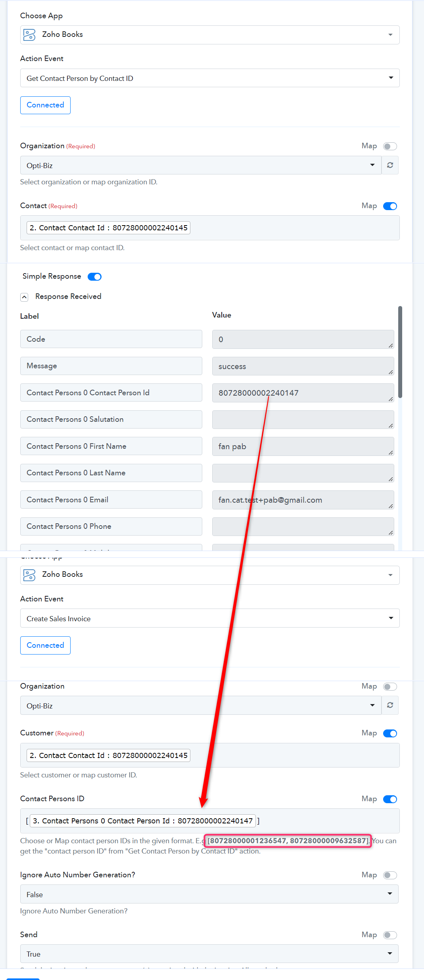Viewport: 424px width, 980px height.
Task: Turn off Map toggle for Contact Persons ID
Action: [x=390, y=799]
